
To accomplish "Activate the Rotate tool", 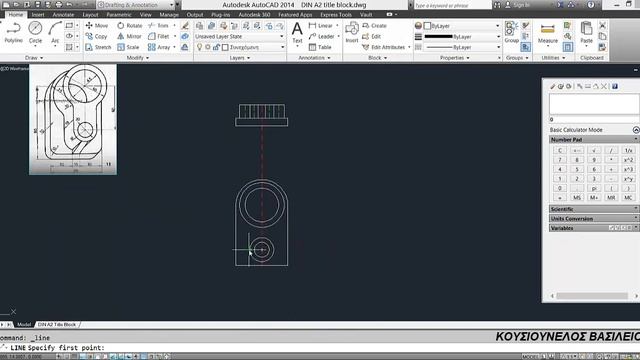I will [x=130, y=25].
